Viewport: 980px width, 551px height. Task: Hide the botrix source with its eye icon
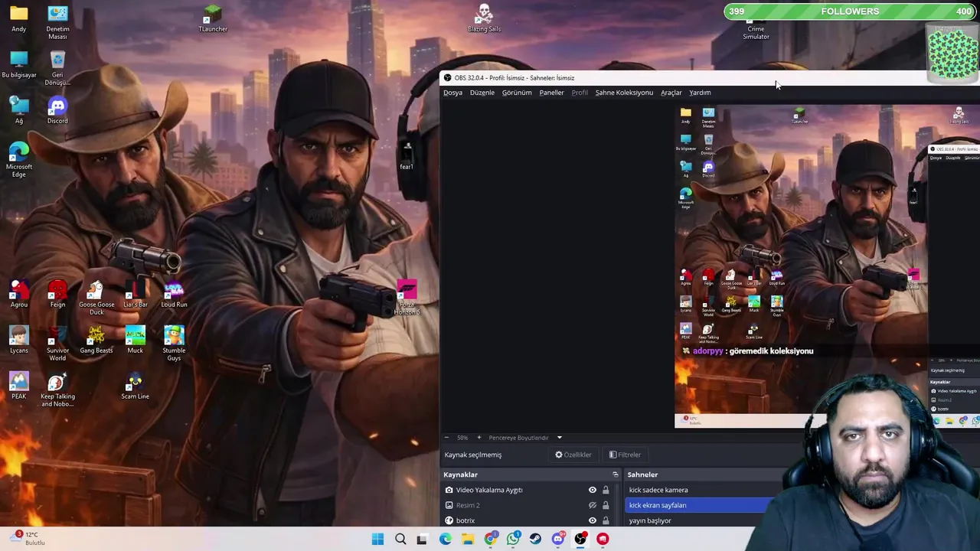pyautogui.click(x=592, y=520)
